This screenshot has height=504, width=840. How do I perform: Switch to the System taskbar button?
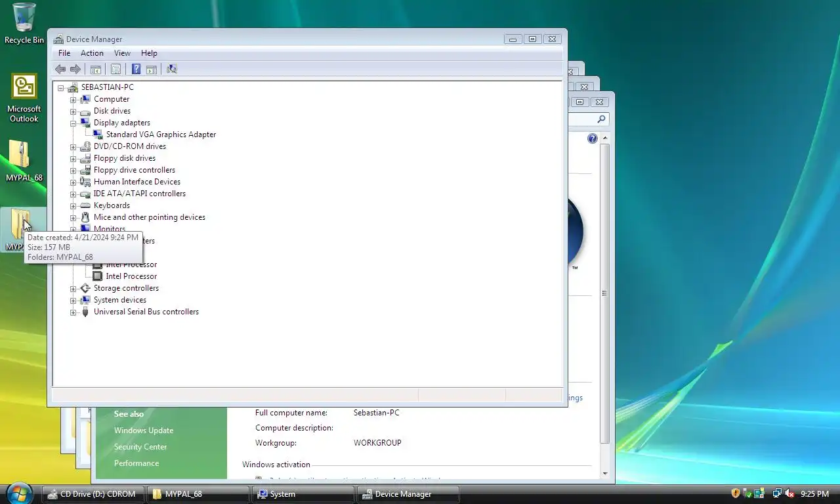[x=303, y=494]
